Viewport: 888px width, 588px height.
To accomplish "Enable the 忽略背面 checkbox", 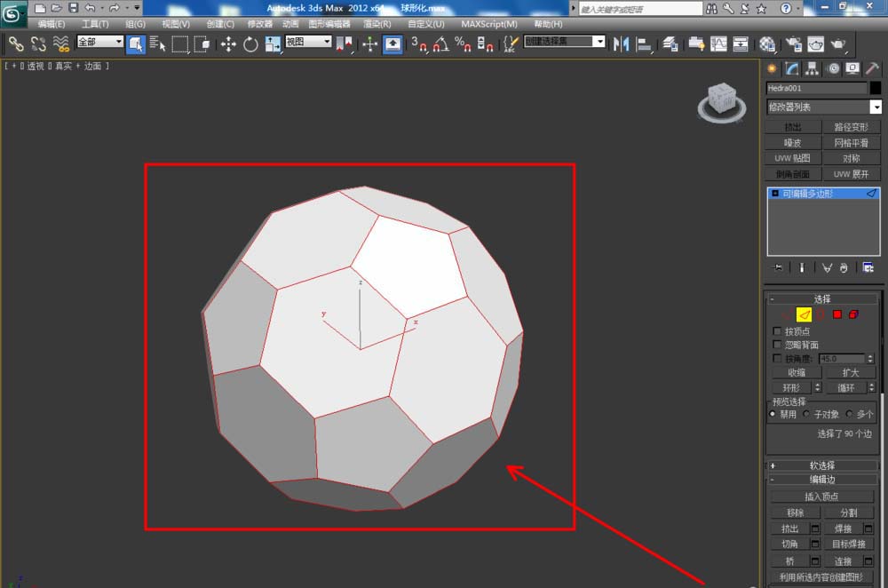I will click(777, 345).
